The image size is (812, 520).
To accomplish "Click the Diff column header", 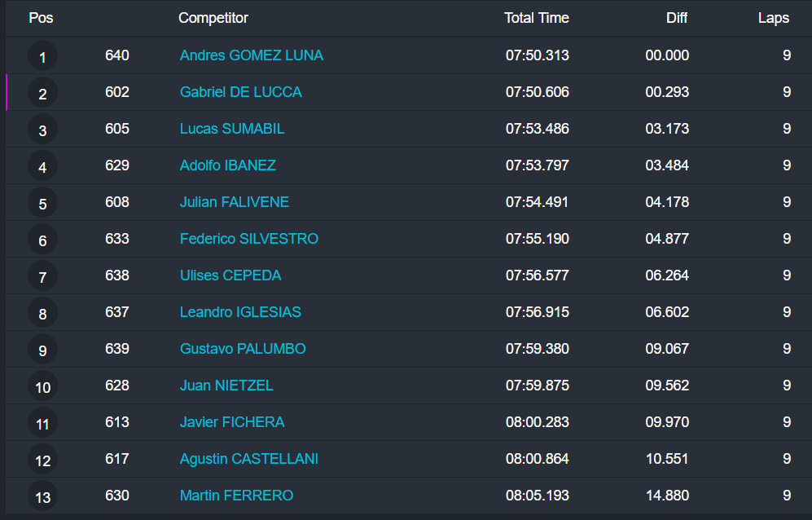I will point(676,18).
